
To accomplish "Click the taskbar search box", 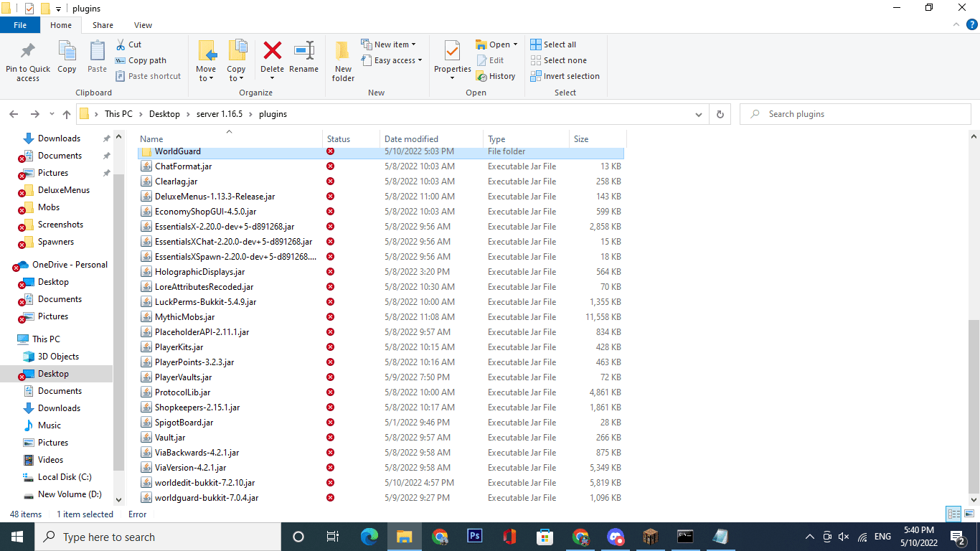I will point(158,537).
